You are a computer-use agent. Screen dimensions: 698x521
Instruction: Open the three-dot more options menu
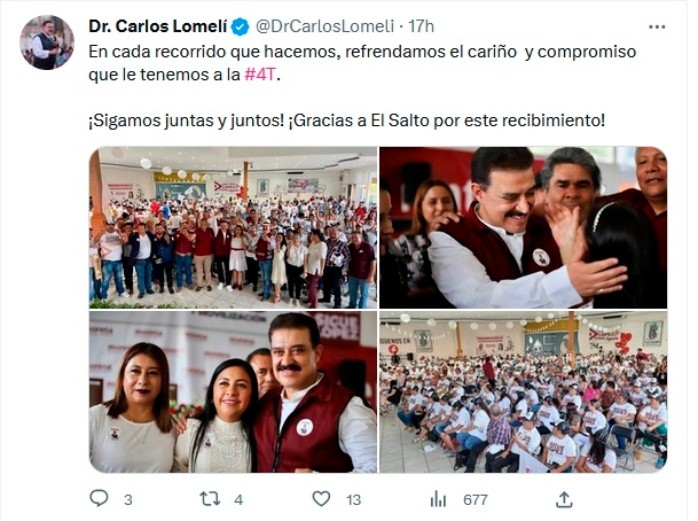click(x=657, y=27)
